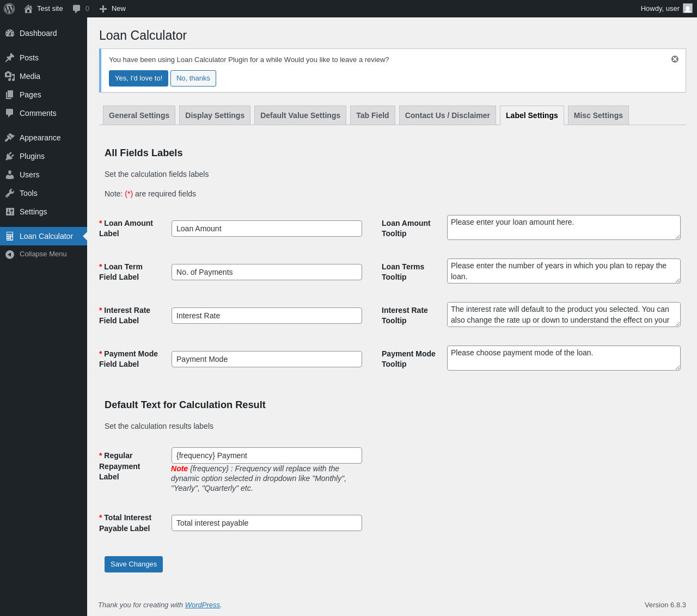The height and width of the screenshot is (616, 697).
Task: Click the Dashboard gauge icon in sidebar
Action: point(10,33)
